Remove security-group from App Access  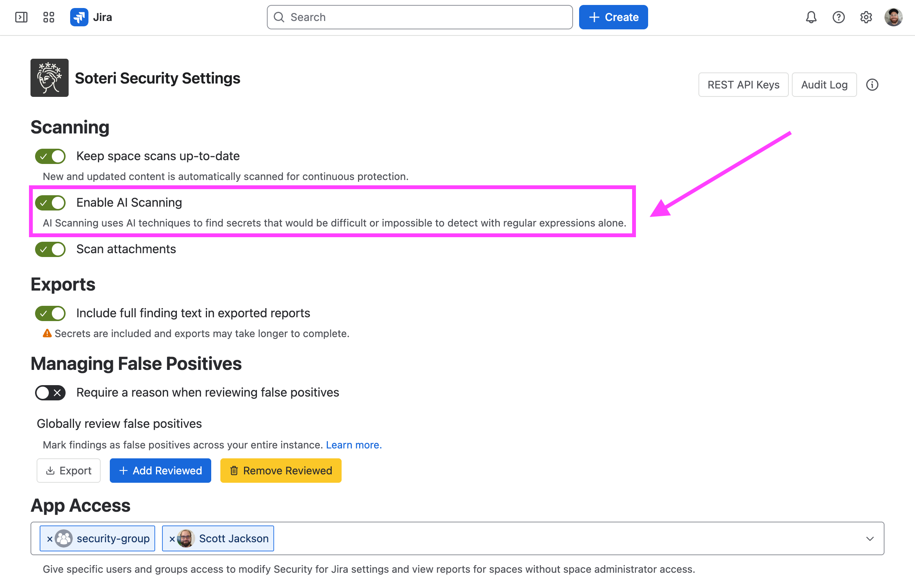[50, 539]
